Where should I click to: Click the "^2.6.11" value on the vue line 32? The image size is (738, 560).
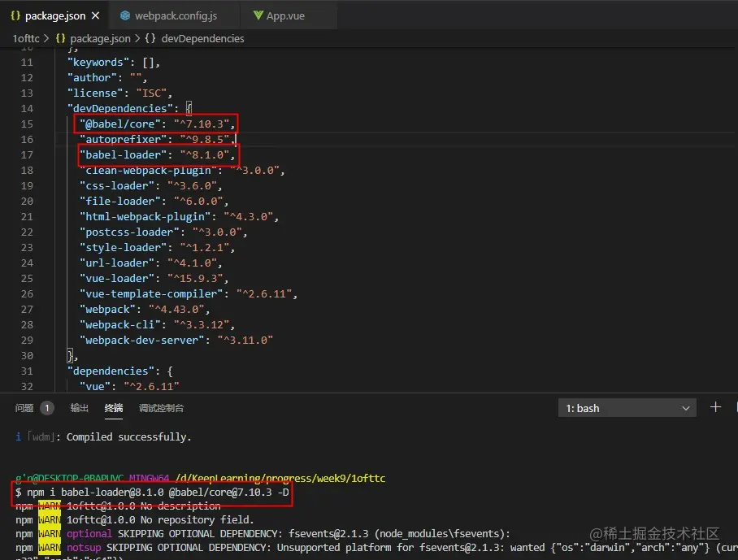[151, 386]
